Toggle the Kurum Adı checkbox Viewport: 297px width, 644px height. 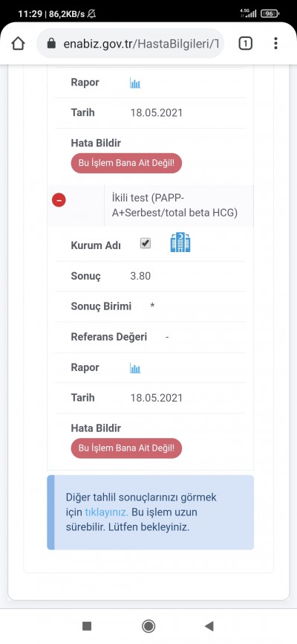[146, 243]
